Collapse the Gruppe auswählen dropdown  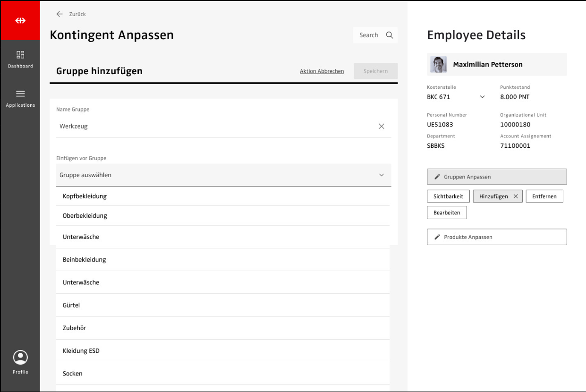[x=382, y=175]
